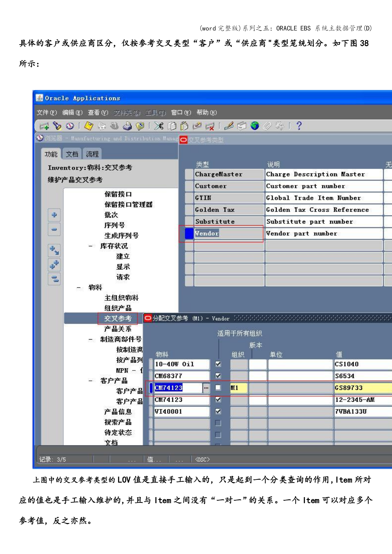Click the organization field M1
The height and width of the screenshot is (554, 392).
pos(239,388)
